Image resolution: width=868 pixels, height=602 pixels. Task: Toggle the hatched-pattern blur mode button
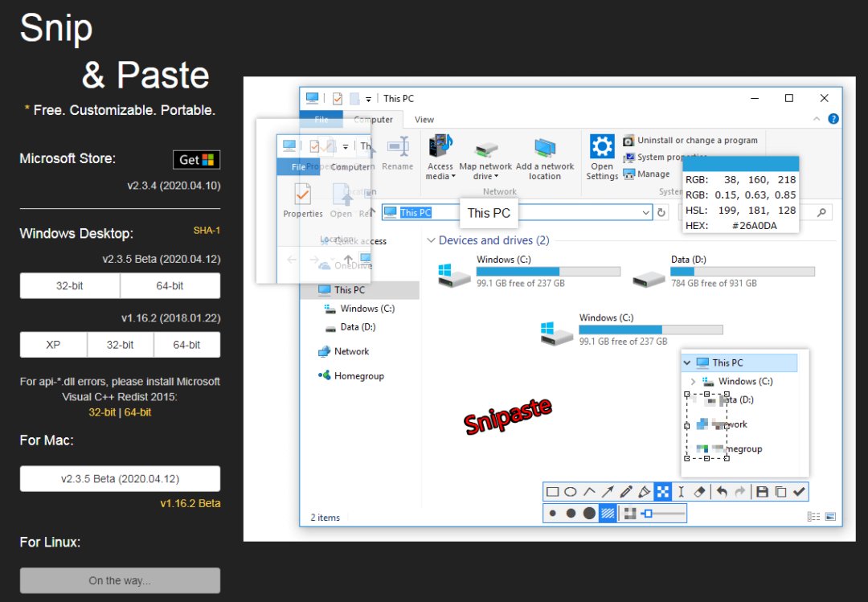pos(608,513)
